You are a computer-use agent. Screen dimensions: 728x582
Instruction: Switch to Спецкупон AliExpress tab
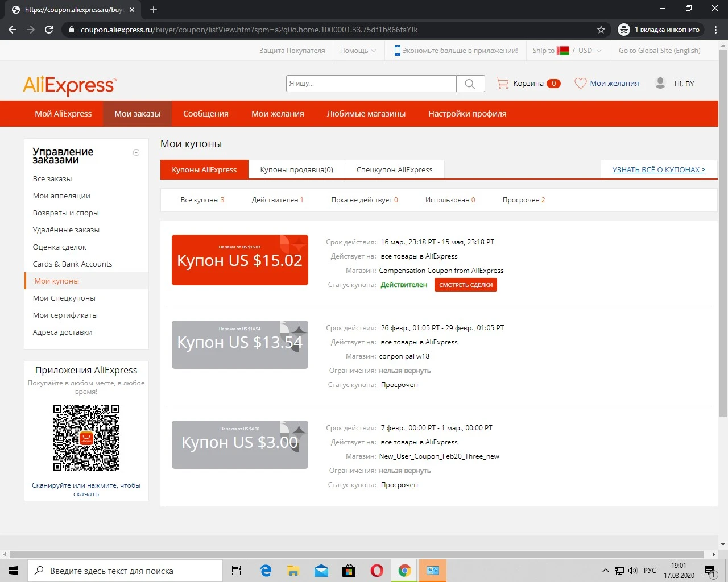click(395, 169)
